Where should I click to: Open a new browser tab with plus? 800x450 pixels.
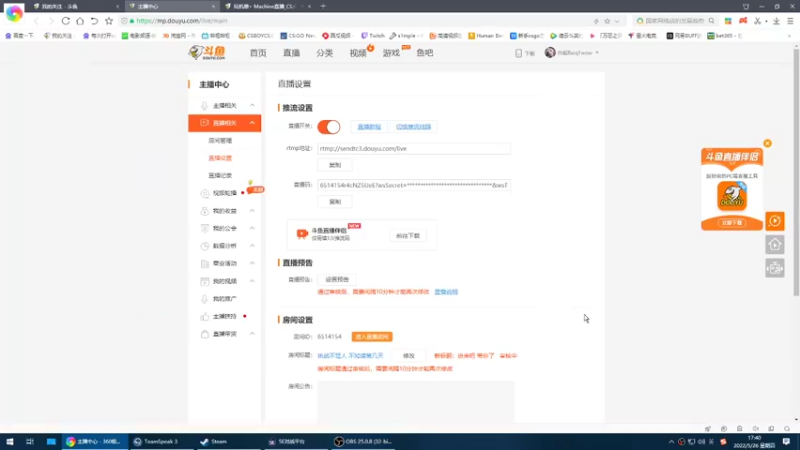pos(323,6)
